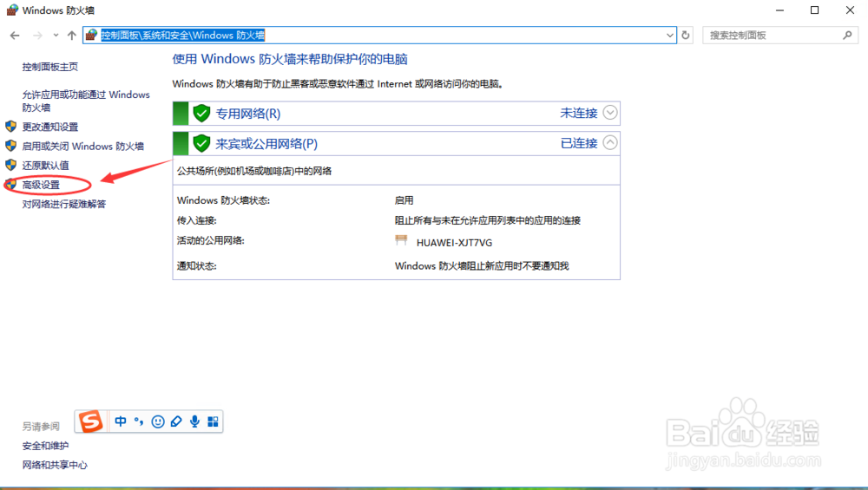This screenshot has height=490, width=868.
Task: Click the back navigation arrow
Action: (15, 36)
